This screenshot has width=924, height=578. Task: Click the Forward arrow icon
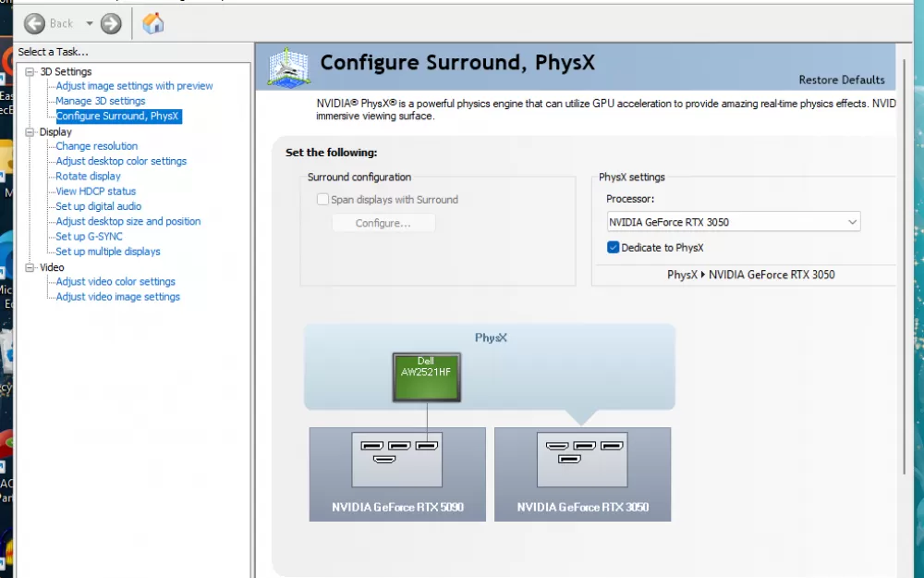point(111,24)
